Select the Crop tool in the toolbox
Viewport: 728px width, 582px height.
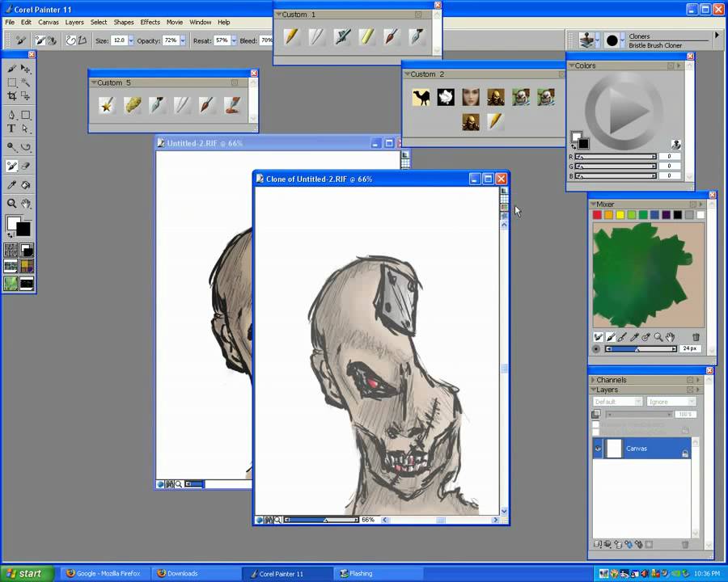click(x=11, y=95)
